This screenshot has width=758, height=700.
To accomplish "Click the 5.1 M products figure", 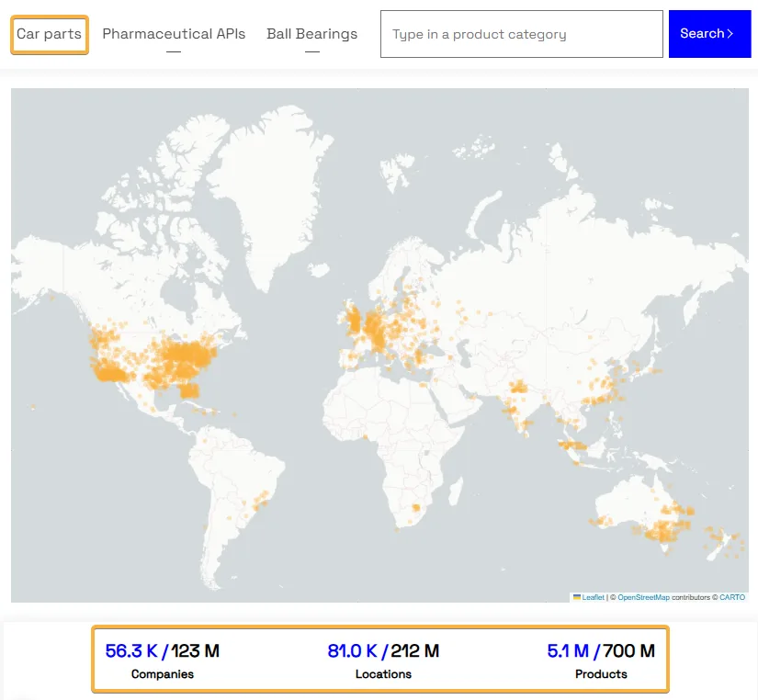I will (x=568, y=651).
